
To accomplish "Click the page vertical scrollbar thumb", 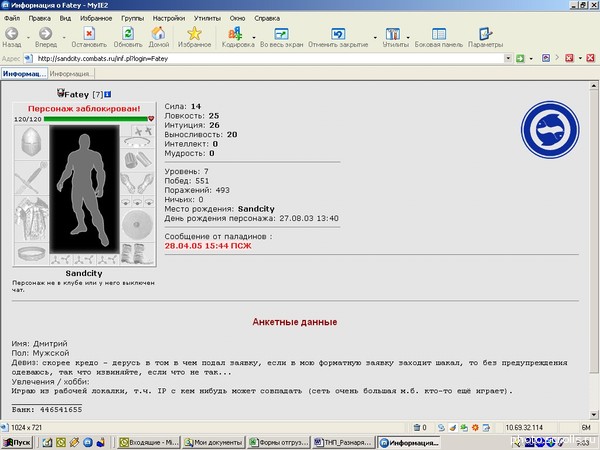I will [593, 232].
